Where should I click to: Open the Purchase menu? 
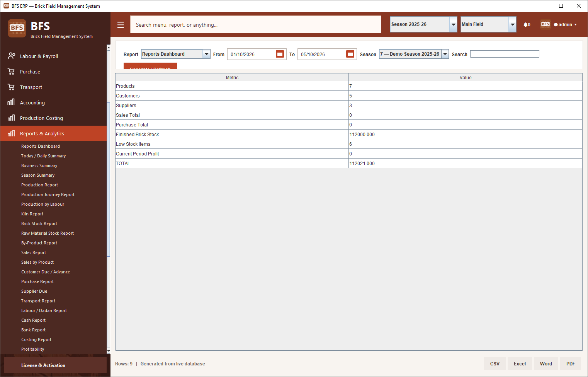tap(53, 72)
